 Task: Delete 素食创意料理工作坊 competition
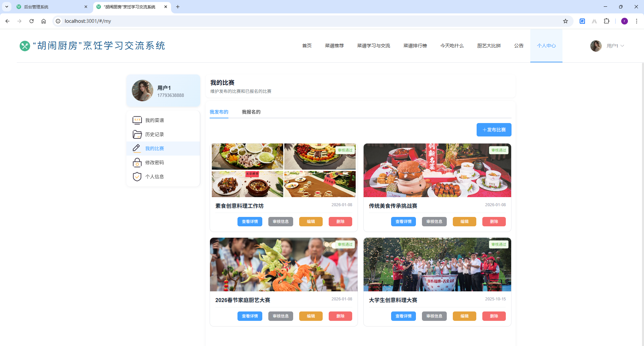coord(340,222)
